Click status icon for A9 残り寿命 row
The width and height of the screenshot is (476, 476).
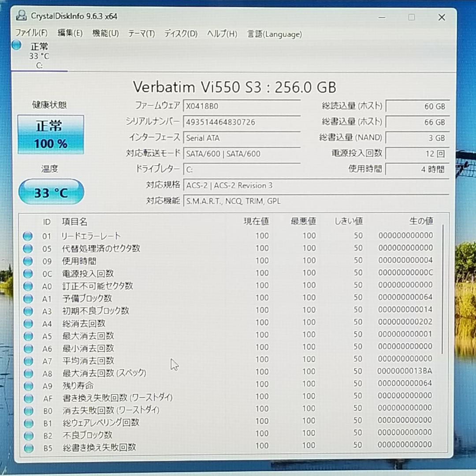29,386
